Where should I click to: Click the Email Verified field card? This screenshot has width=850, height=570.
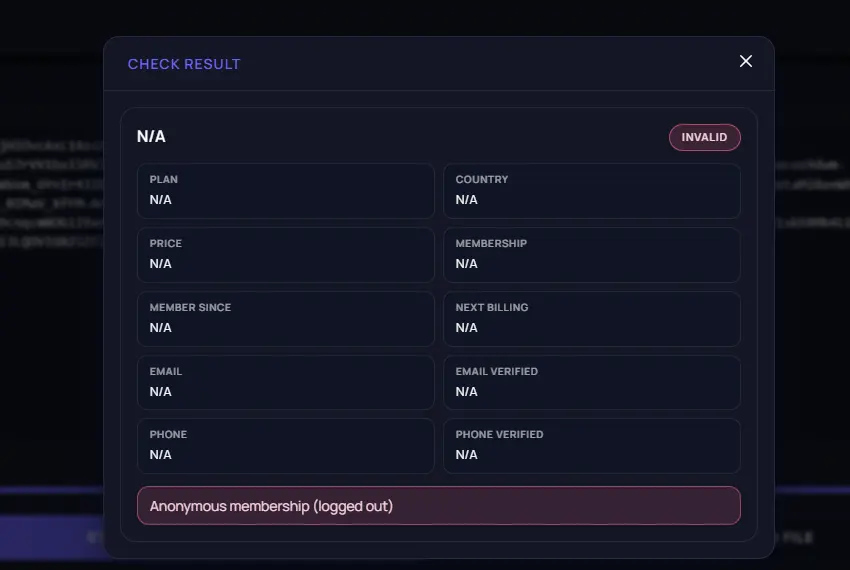click(x=591, y=382)
